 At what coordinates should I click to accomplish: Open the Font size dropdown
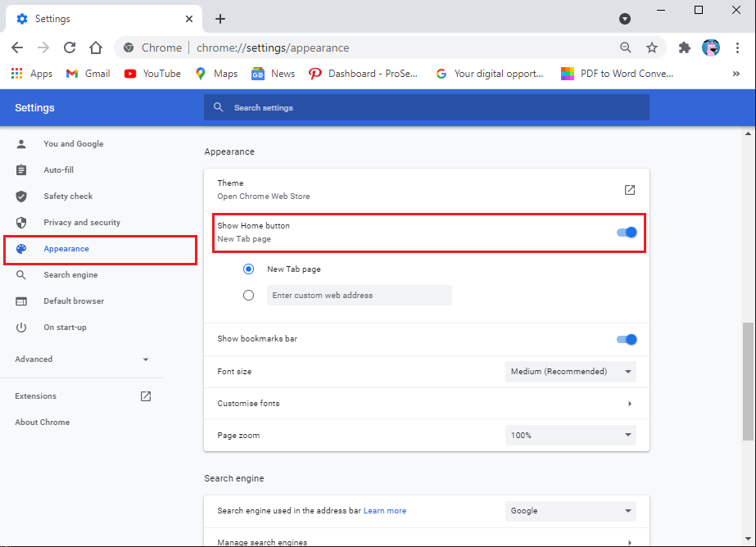pyautogui.click(x=570, y=372)
